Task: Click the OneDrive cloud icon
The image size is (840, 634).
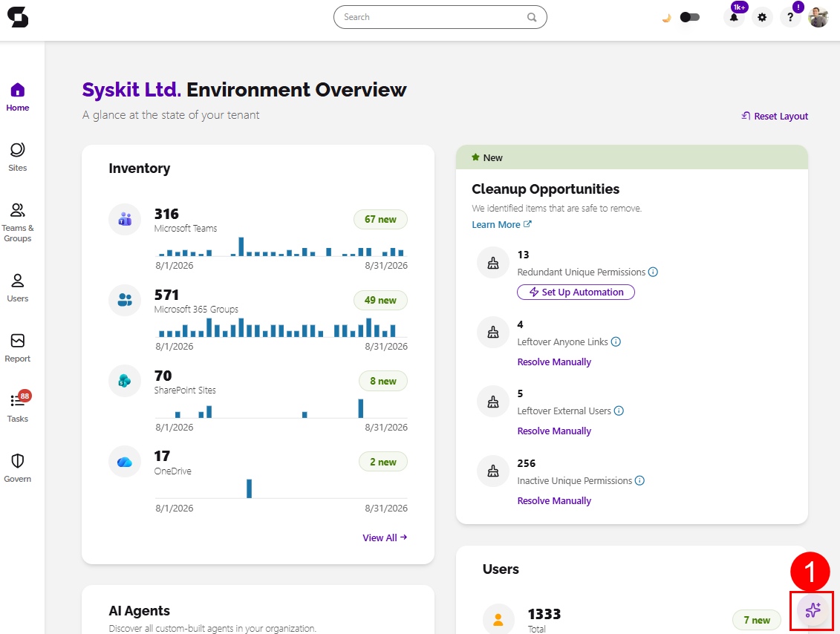Action: (125, 462)
